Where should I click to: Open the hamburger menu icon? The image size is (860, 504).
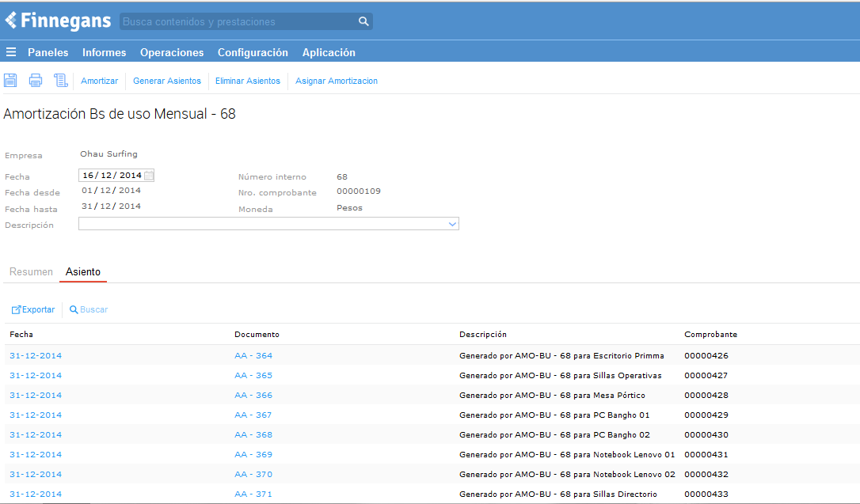[11, 52]
